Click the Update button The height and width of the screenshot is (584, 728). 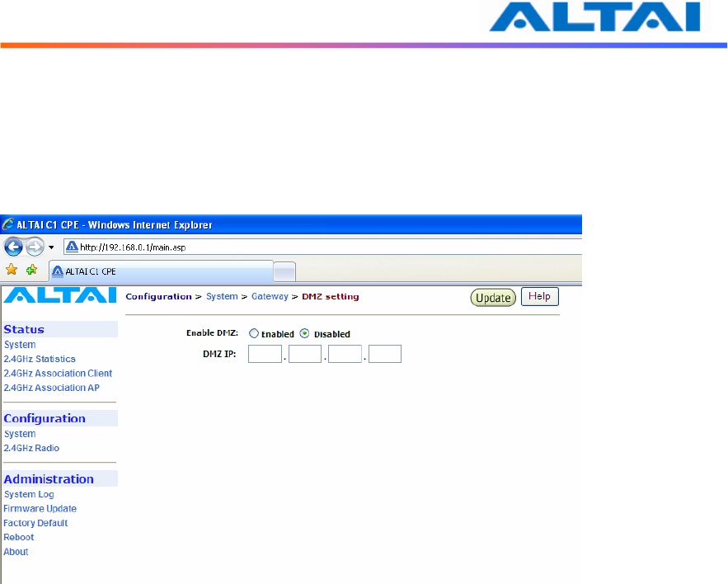(493, 298)
